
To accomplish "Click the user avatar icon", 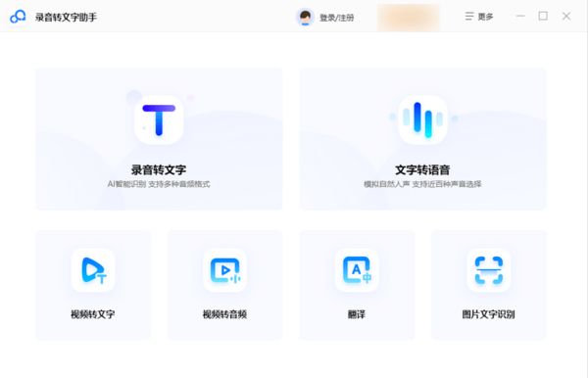I will pyautogui.click(x=305, y=17).
